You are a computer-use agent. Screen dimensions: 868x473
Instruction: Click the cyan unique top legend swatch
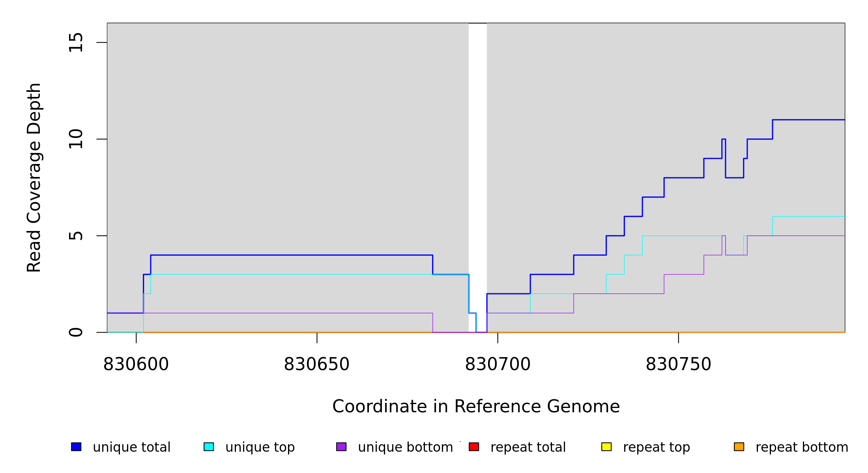tap(209, 447)
